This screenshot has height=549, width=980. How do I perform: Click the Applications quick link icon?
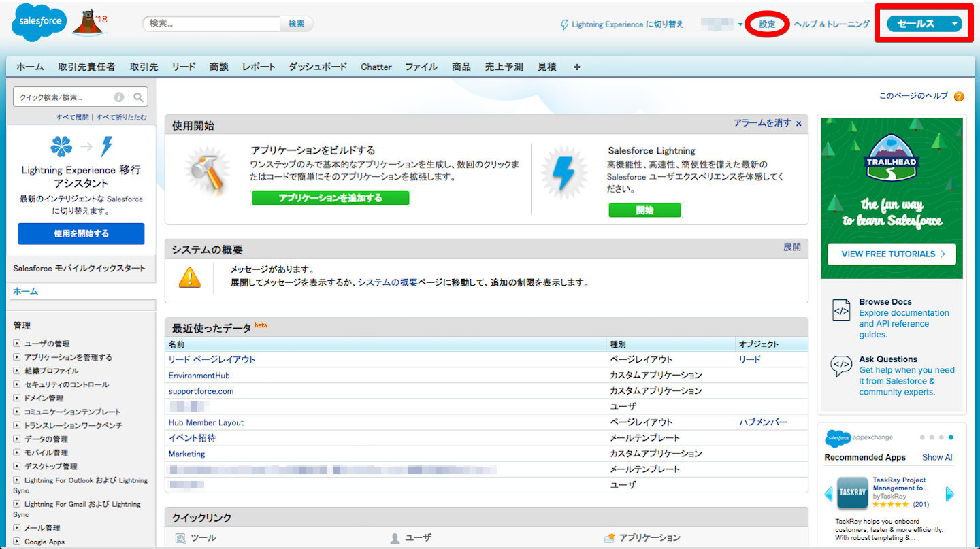click(x=609, y=538)
